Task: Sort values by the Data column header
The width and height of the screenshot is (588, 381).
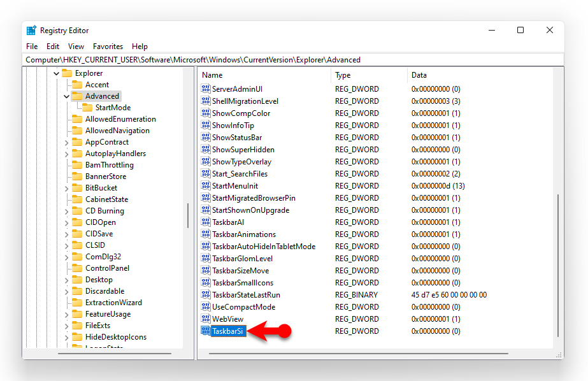Action: point(480,75)
